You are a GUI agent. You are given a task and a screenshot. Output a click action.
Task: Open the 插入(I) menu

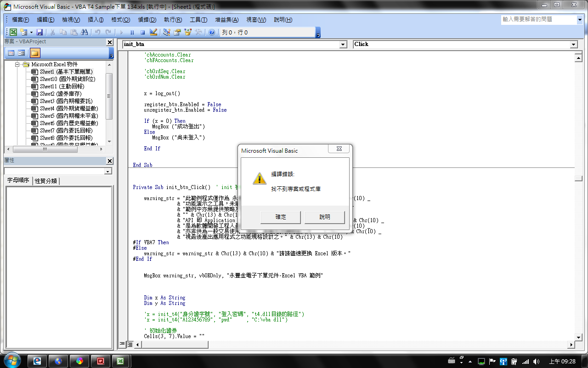(x=96, y=20)
